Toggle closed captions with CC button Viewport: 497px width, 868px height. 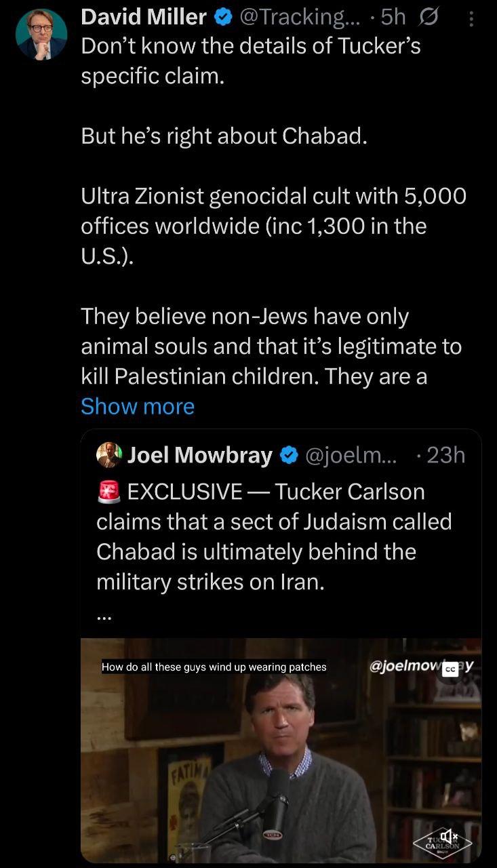(450, 669)
